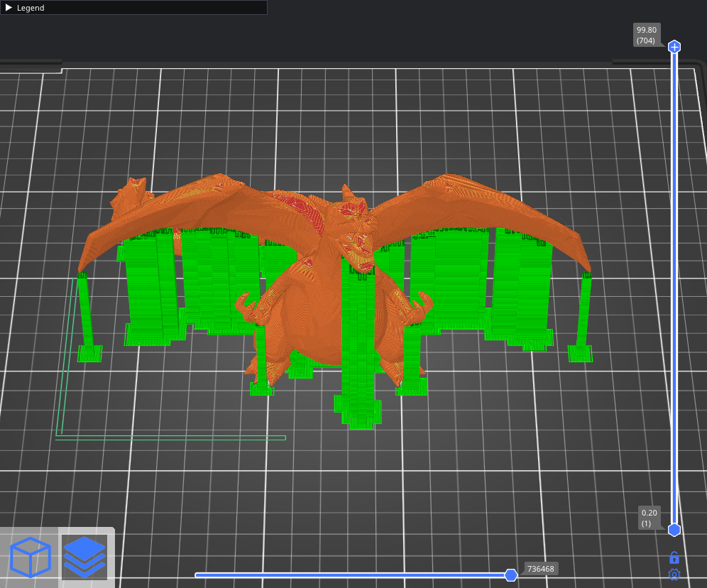Click the layer slider settings gear
707x588 pixels.
[674, 575]
